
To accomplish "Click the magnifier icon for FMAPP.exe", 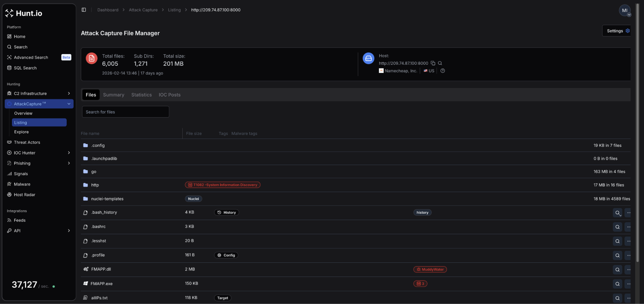I will click(x=617, y=284).
